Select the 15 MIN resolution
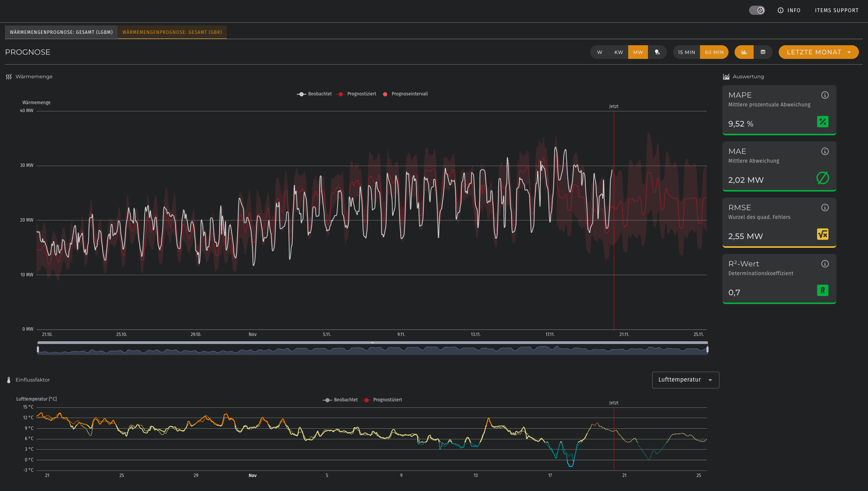Screen dimensions: 868x491 [686, 52]
